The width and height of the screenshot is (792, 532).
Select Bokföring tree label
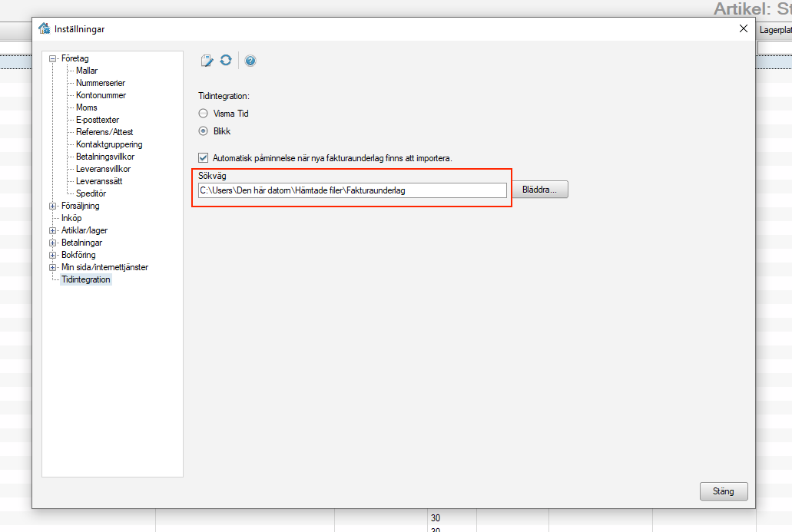point(78,255)
